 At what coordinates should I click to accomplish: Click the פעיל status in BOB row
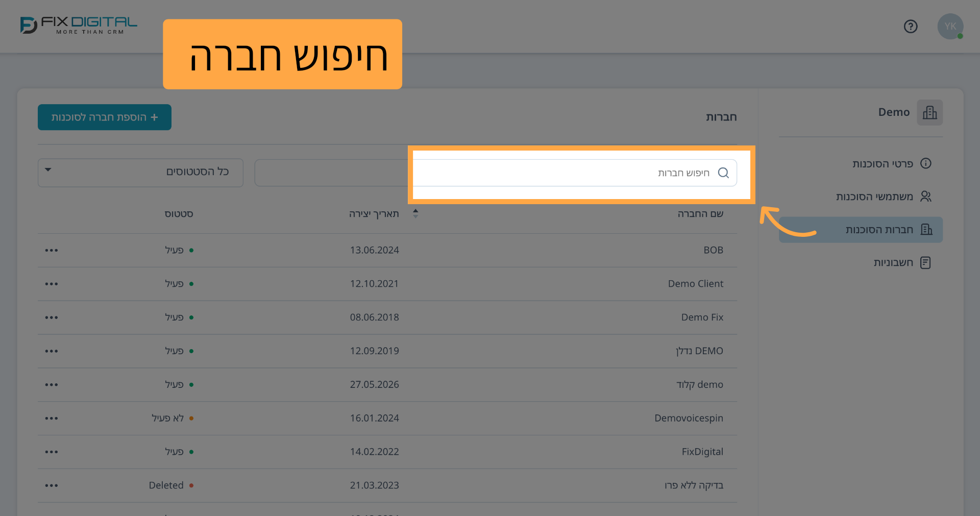click(x=174, y=250)
